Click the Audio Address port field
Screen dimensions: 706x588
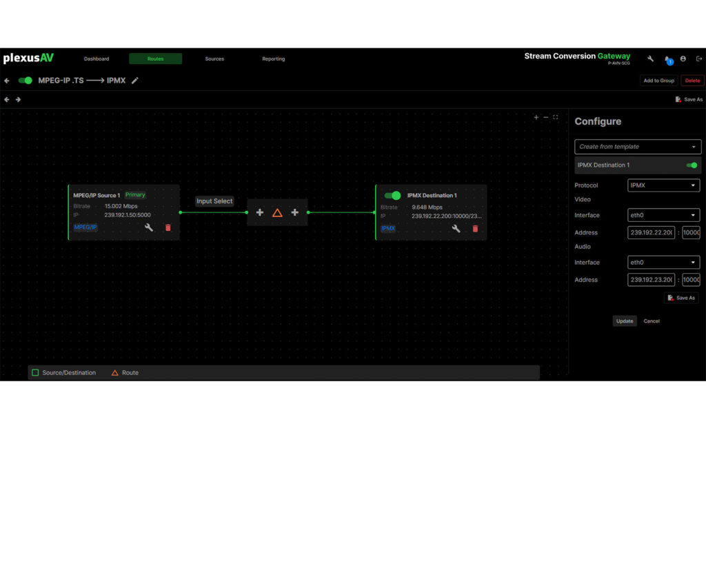tap(691, 280)
